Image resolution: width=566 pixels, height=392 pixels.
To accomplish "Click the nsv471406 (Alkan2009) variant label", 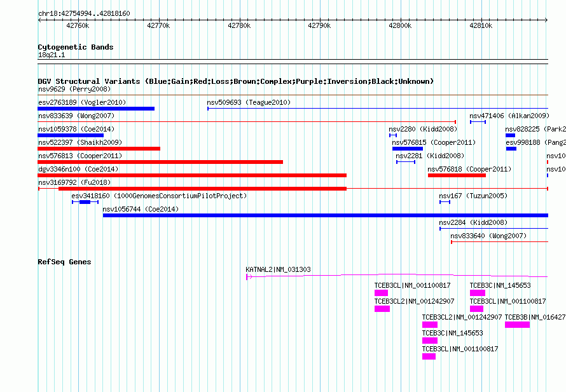I will pos(509,116).
